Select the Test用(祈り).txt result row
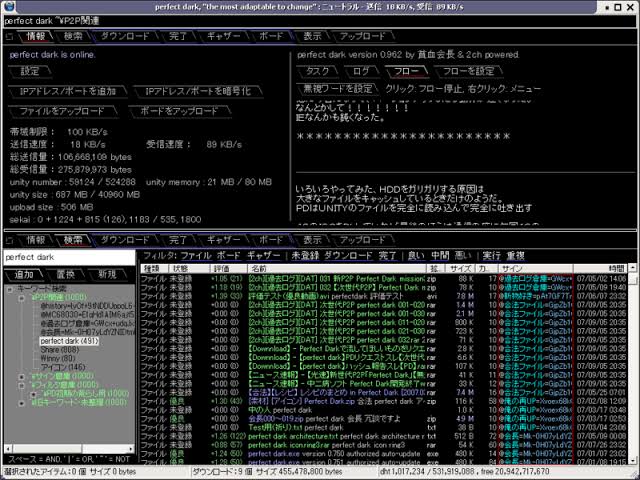640x480 pixels. (x=384, y=428)
